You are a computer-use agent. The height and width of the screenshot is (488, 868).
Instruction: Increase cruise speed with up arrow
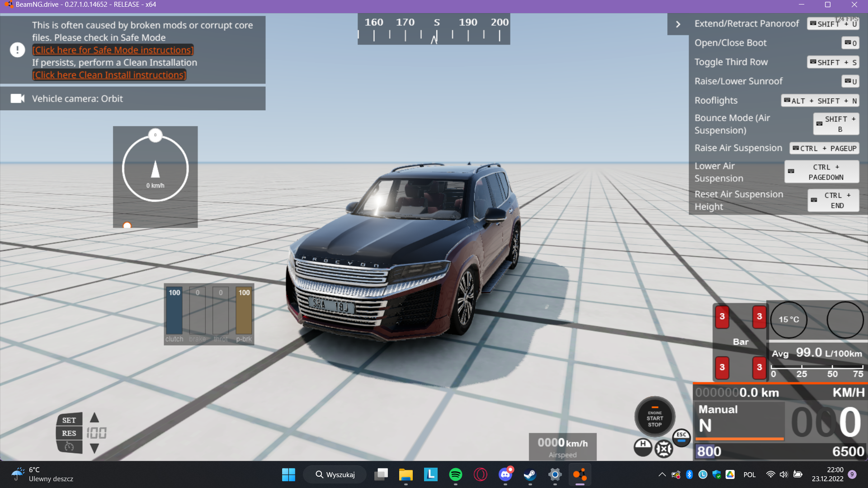click(x=94, y=417)
